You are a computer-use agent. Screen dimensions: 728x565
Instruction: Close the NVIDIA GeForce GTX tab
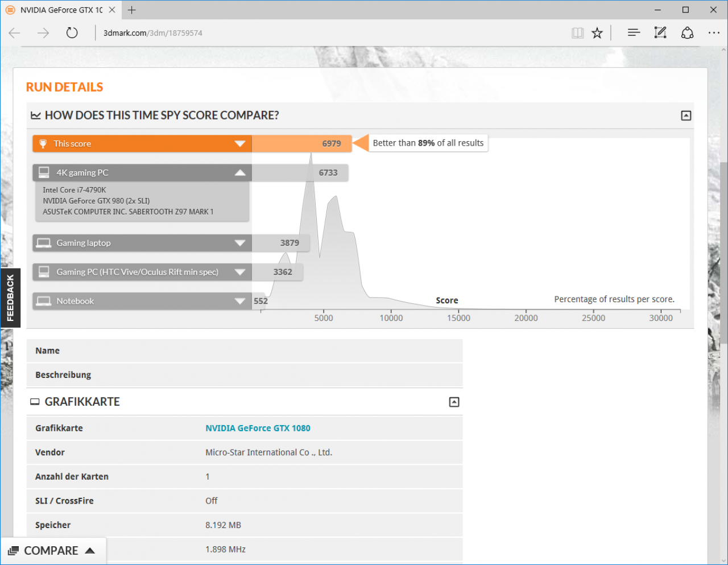112,10
